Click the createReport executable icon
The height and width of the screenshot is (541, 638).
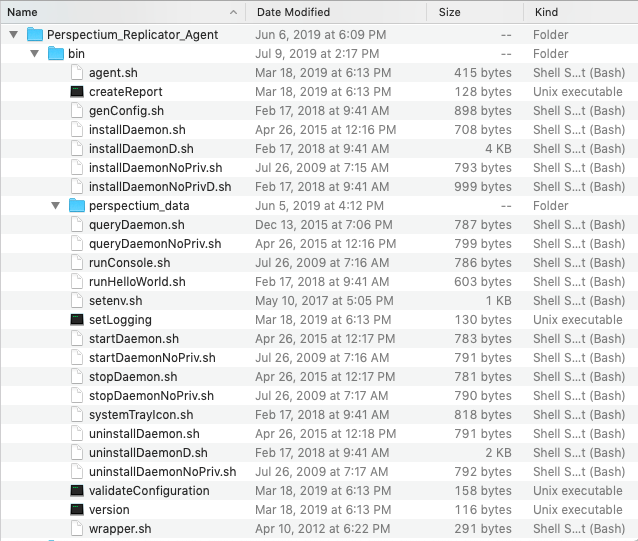(77, 92)
